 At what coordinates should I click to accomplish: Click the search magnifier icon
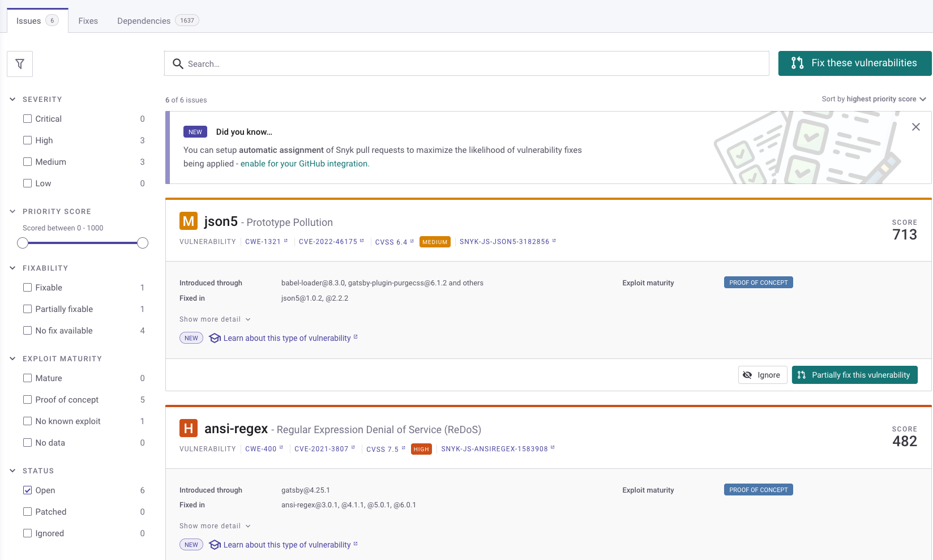178,63
